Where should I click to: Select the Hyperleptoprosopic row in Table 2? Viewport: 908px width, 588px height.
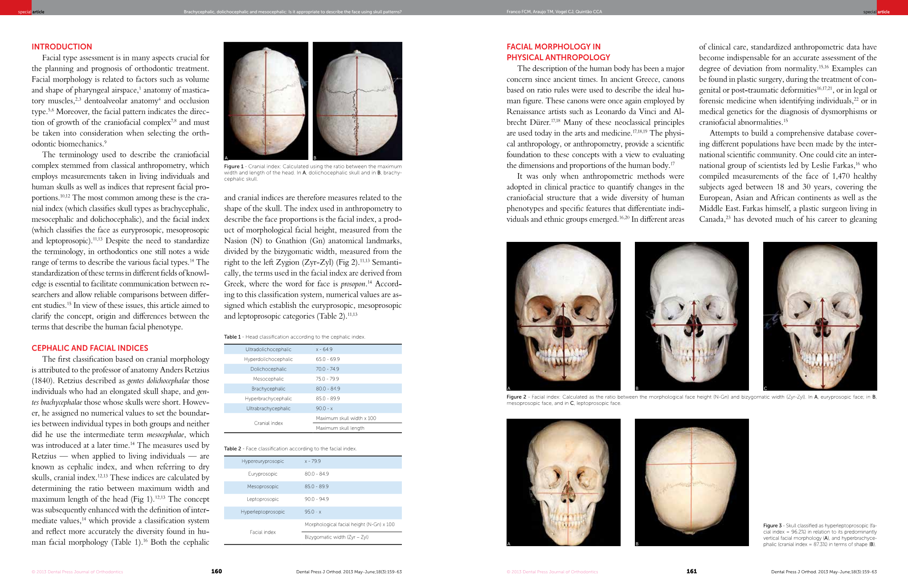pyautogui.click(x=313, y=512)
